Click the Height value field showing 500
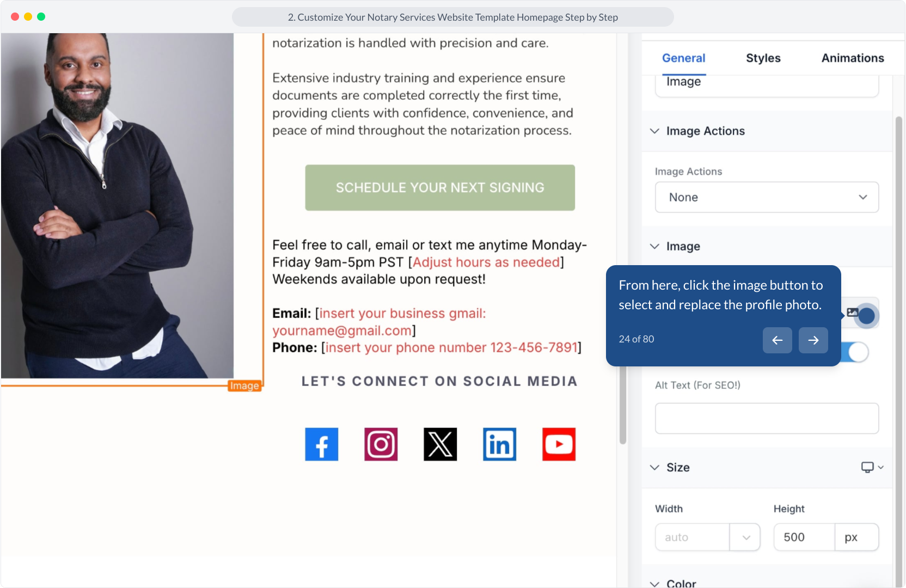This screenshot has width=906, height=588. [804, 537]
